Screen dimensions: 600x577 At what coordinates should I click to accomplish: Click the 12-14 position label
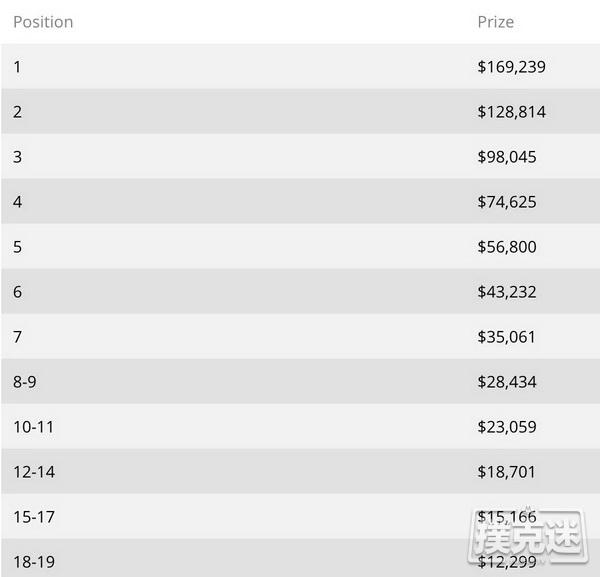pyautogui.click(x=34, y=472)
